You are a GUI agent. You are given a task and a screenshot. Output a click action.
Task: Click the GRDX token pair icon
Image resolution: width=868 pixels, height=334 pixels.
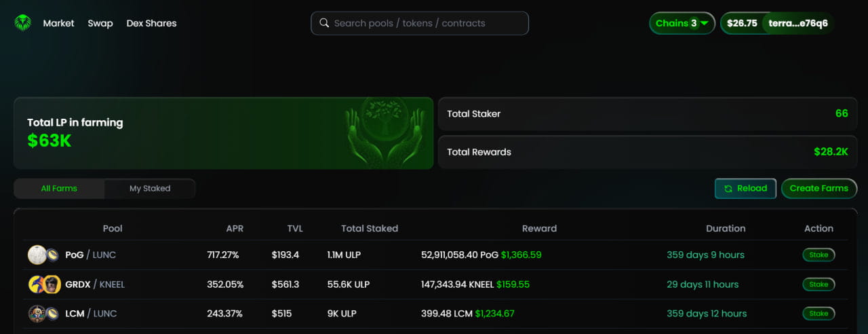[x=43, y=284]
